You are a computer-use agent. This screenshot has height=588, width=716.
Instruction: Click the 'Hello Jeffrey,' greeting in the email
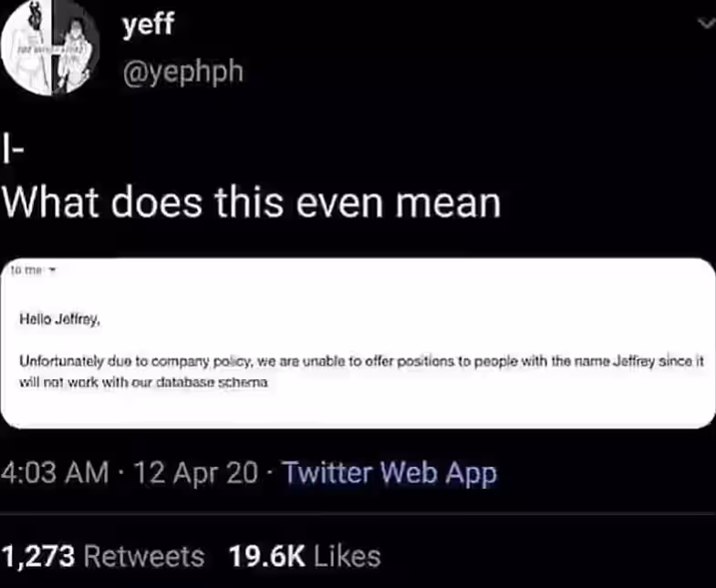(59, 319)
